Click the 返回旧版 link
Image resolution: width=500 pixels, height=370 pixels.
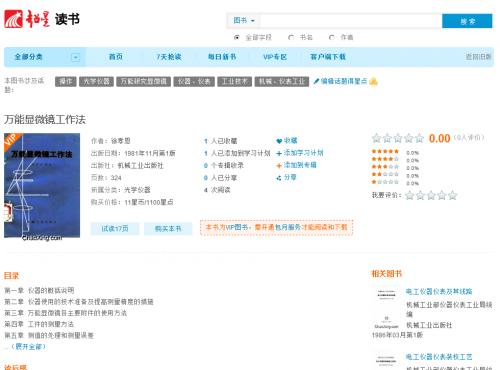tap(478, 57)
